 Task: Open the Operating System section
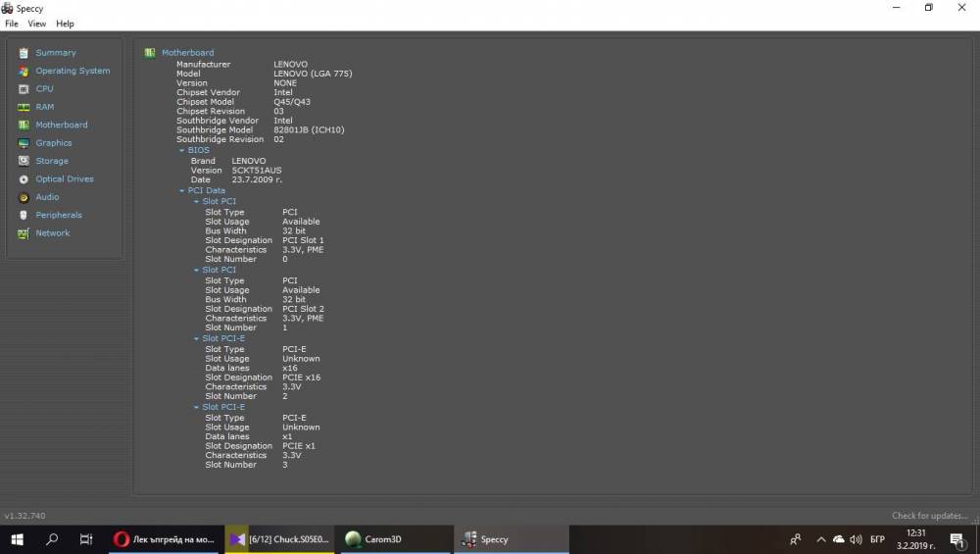click(73, 72)
